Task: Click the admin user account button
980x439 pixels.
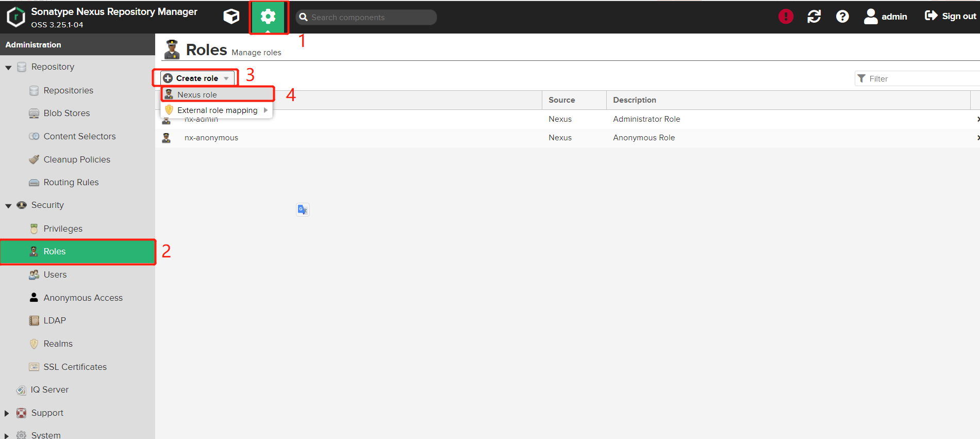Action: pos(886,17)
